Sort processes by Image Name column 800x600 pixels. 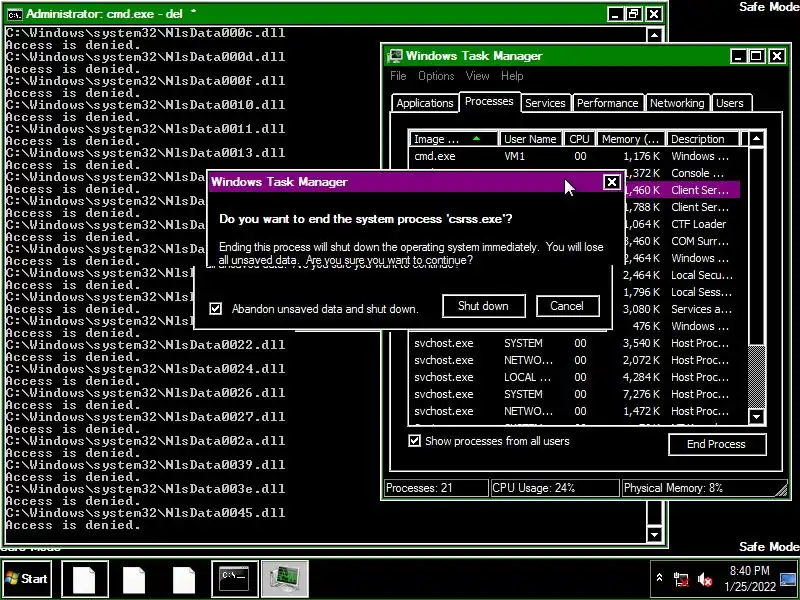click(x=453, y=139)
